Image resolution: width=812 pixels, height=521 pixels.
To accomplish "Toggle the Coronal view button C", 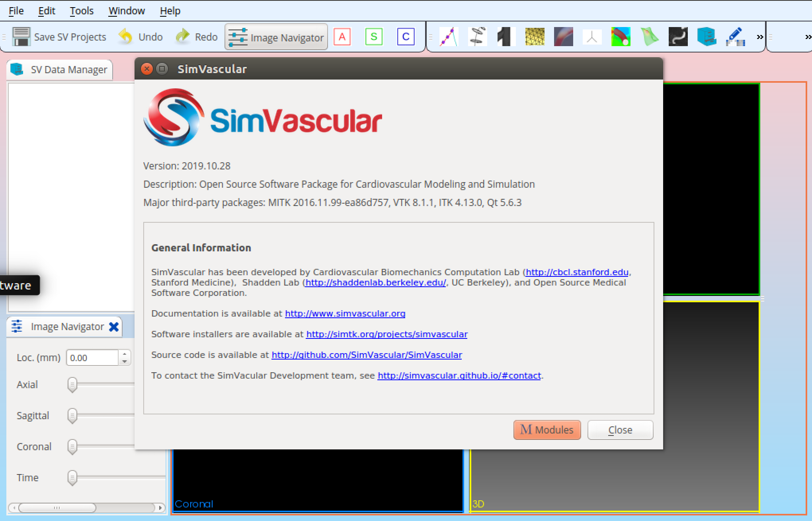I will click(406, 37).
